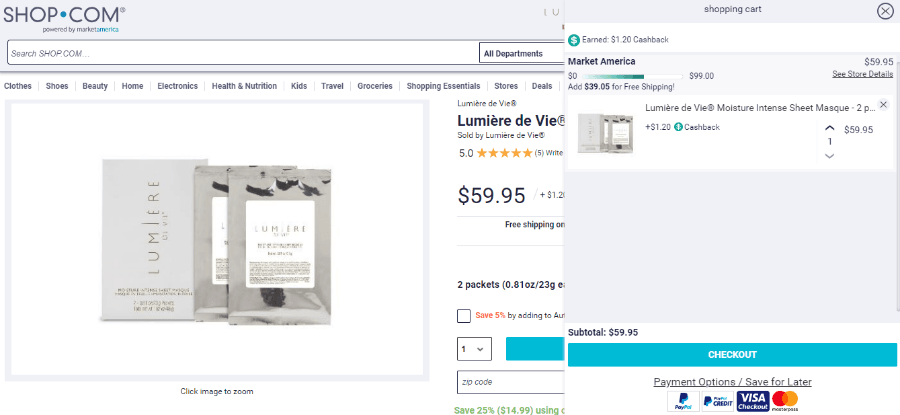Open the product quantity dropdown

coord(475,349)
